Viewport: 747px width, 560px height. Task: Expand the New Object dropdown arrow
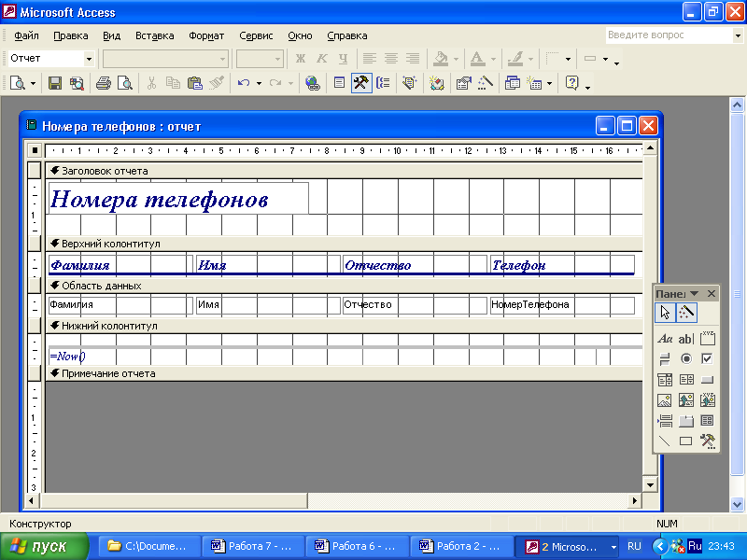click(x=549, y=84)
